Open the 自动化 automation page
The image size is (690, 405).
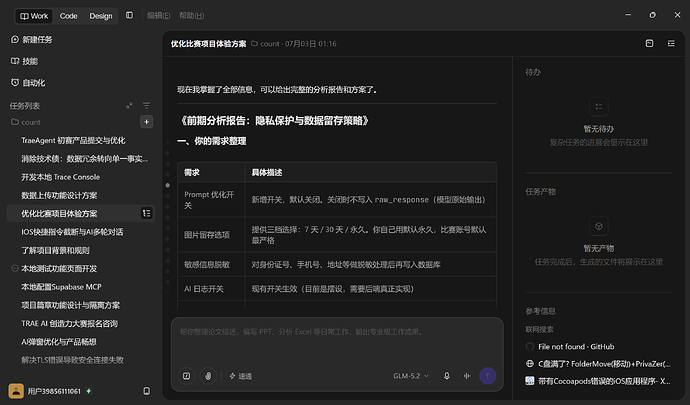pos(28,83)
